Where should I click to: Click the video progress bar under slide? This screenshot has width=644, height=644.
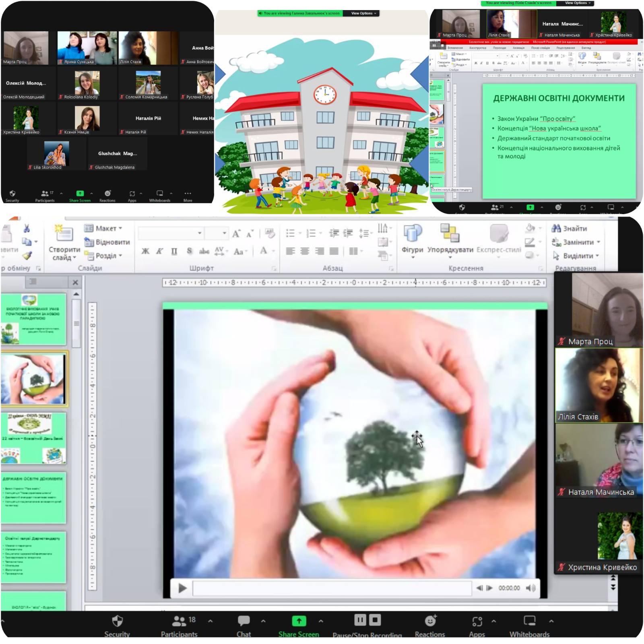pyautogui.click(x=332, y=588)
